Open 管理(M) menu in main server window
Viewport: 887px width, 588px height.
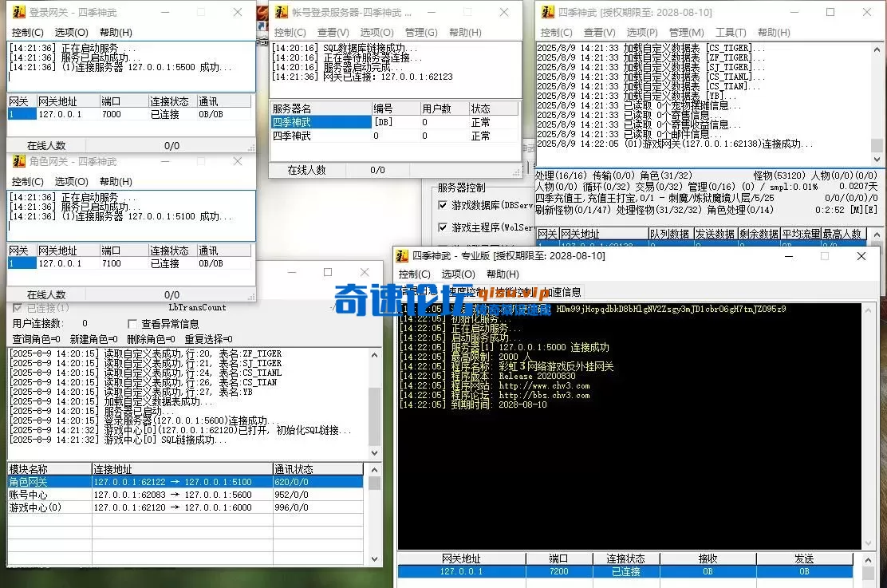point(686,32)
